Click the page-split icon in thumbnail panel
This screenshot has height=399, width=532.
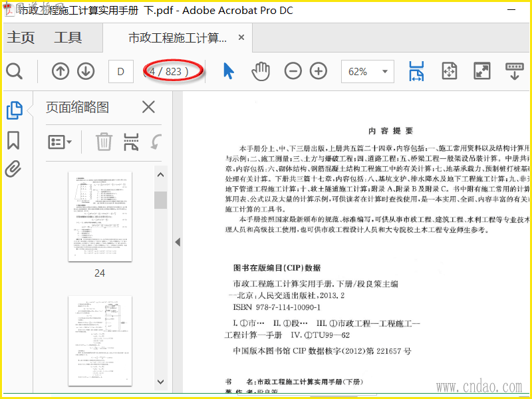pos(131,142)
